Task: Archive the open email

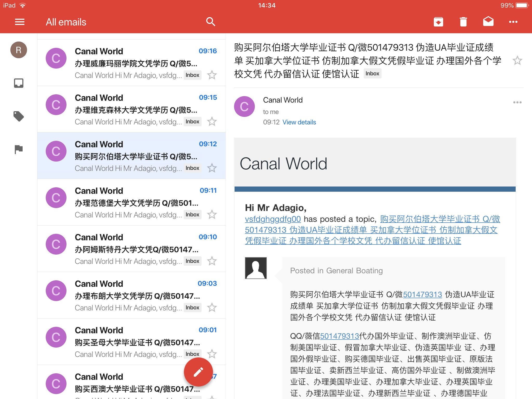Action: (438, 22)
